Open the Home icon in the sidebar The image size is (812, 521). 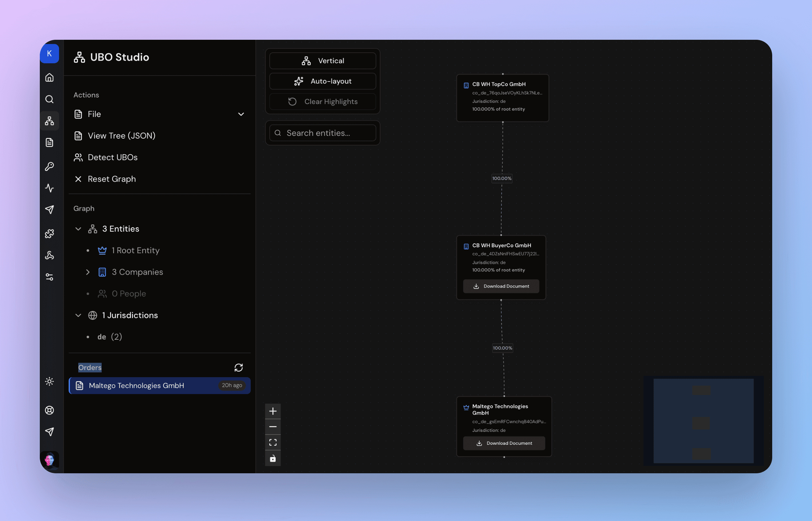(x=49, y=78)
